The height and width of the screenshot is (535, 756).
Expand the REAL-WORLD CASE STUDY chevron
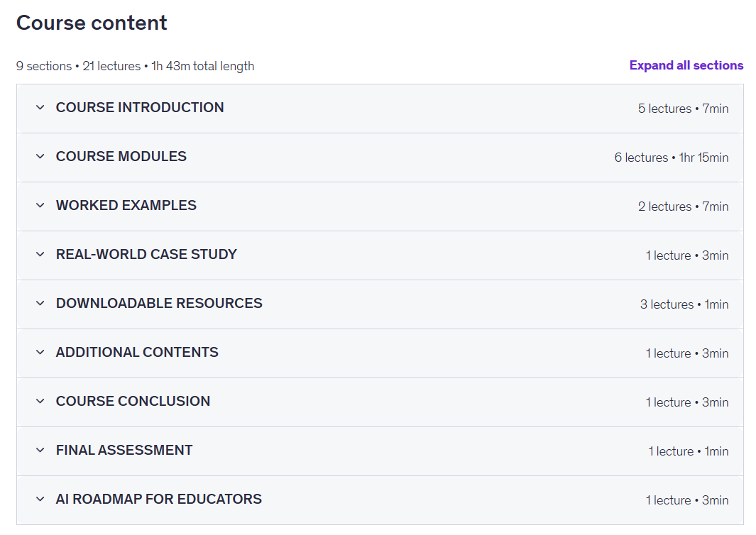[40, 255]
